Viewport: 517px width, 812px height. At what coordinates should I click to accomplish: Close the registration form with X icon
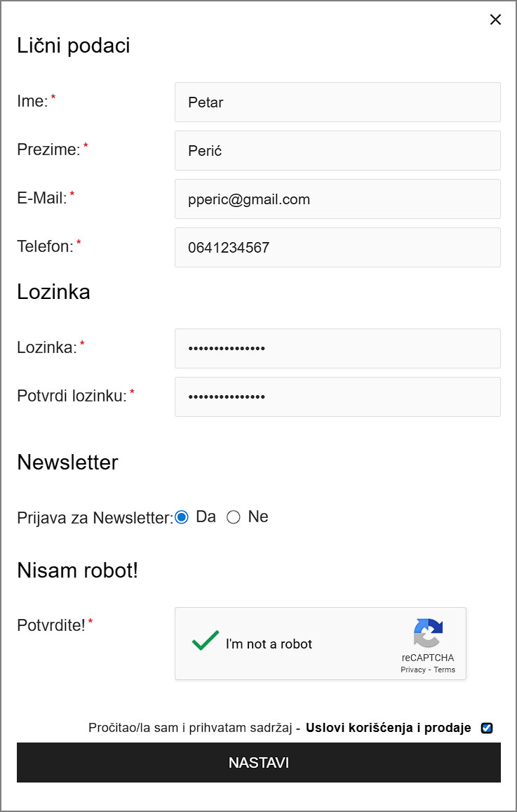pyautogui.click(x=495, y=20)
